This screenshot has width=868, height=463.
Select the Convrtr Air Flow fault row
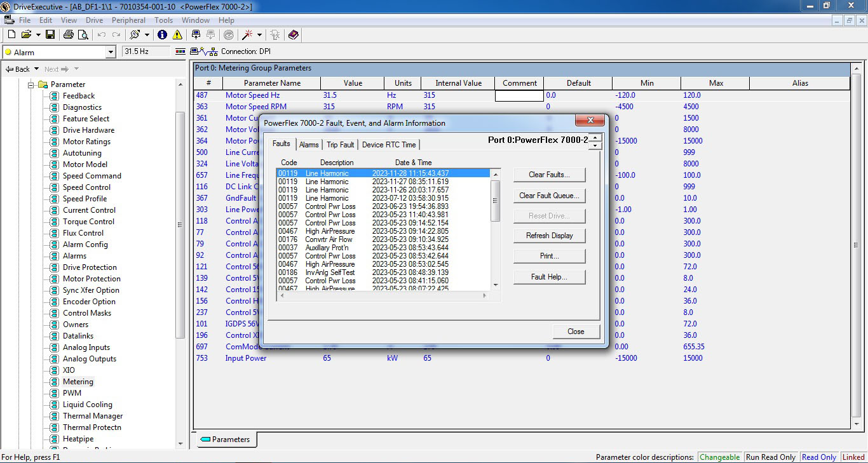(384, 239)
